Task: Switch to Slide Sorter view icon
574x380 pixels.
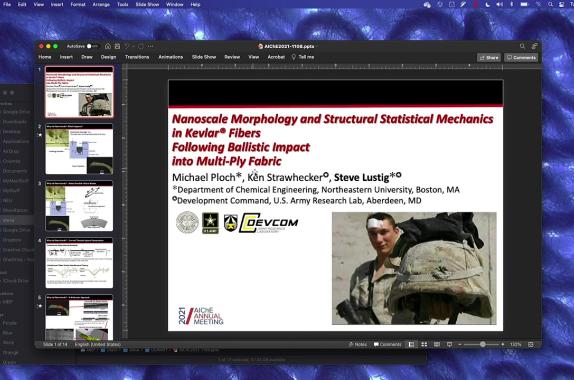Action: click(424, 344)
